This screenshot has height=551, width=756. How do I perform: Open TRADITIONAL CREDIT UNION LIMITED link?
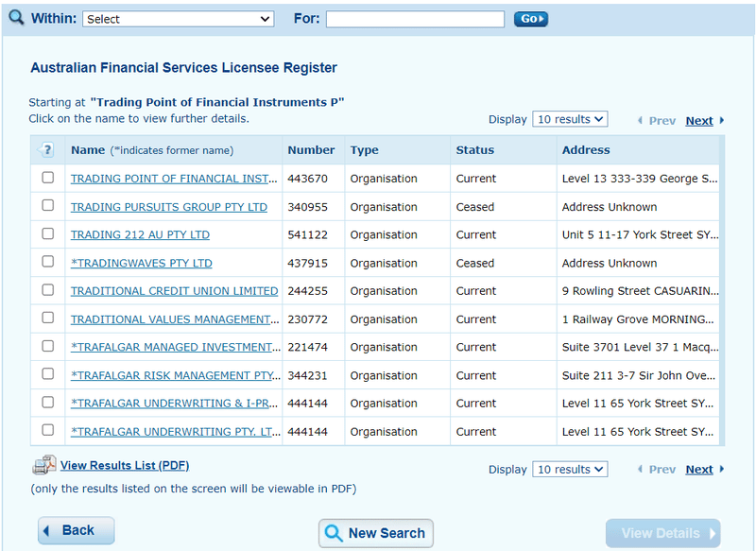[175, 291]
